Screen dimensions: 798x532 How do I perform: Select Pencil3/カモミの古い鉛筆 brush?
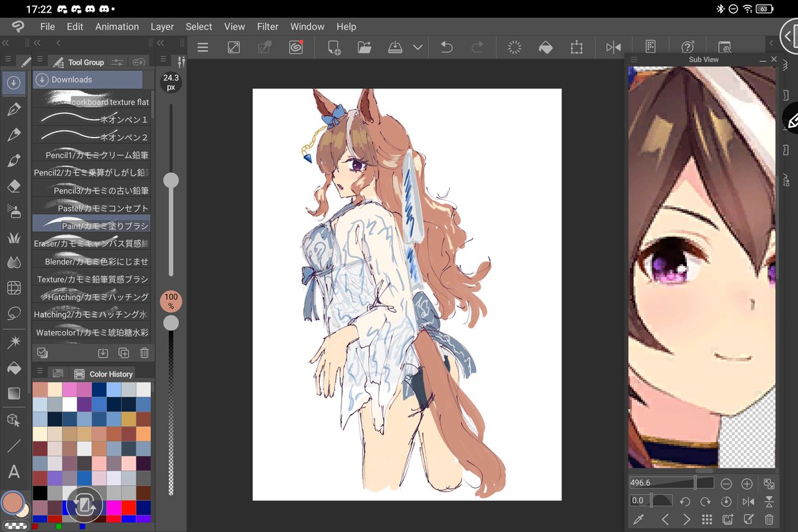click(91, 190)
